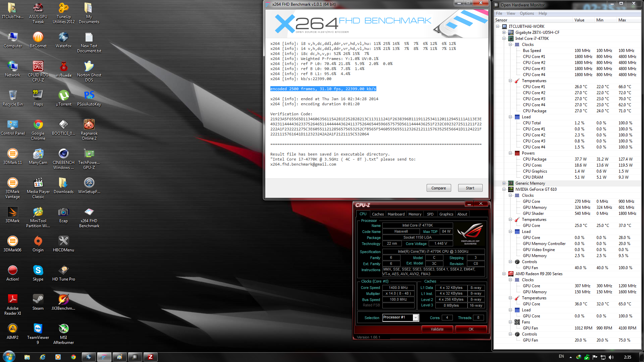Viewport: 644px width, 362px height.
Task: Click the Validate button in CPU-Z
Action: (437, 329)
